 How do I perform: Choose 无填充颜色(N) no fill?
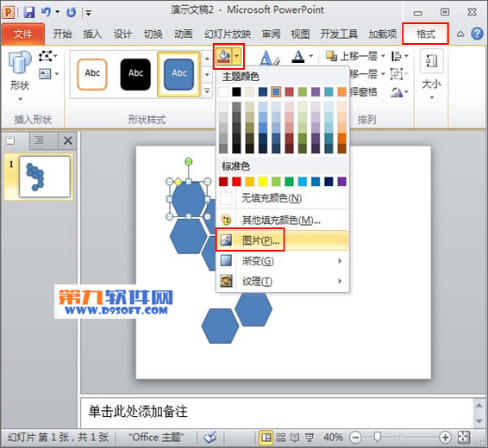pyautogui.click(x=283, y=198)
